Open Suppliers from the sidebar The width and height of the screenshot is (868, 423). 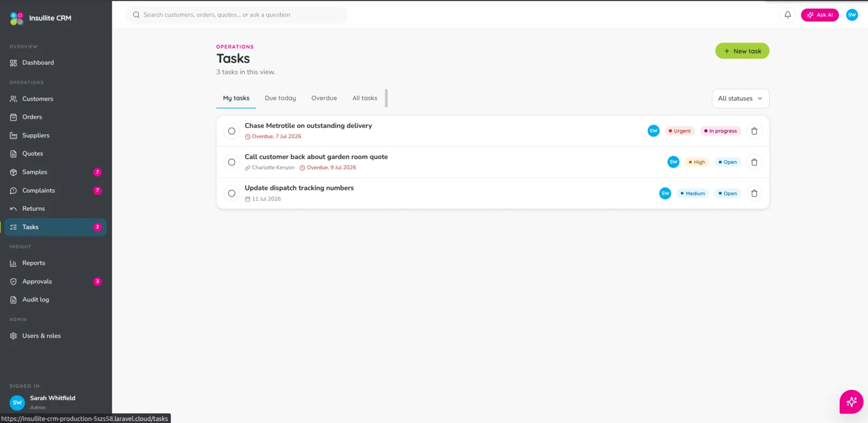[x=56, y=136]
